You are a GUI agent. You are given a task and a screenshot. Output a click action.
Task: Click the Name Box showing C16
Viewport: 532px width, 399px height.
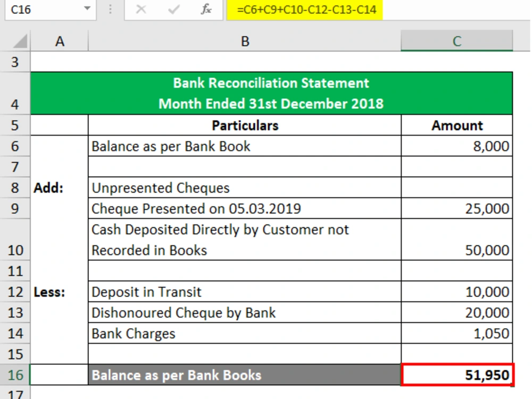click(50, 9)
